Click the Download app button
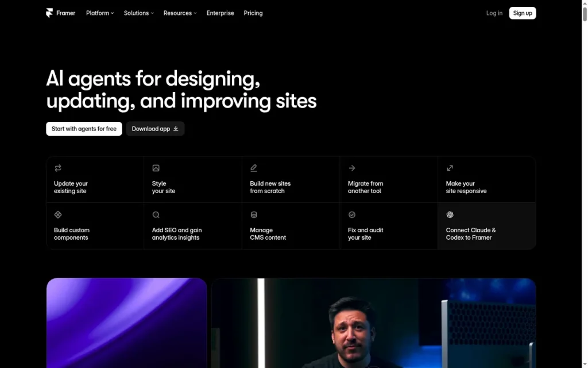The width and height of the screenshot is (588, 368). [x=155, y=128]
